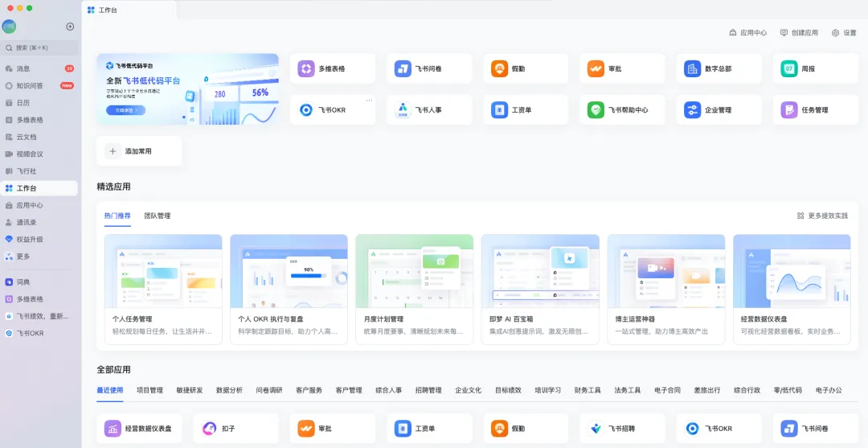Open the 数字总部 app tile
868x448 pixels.
pos(719,68)
